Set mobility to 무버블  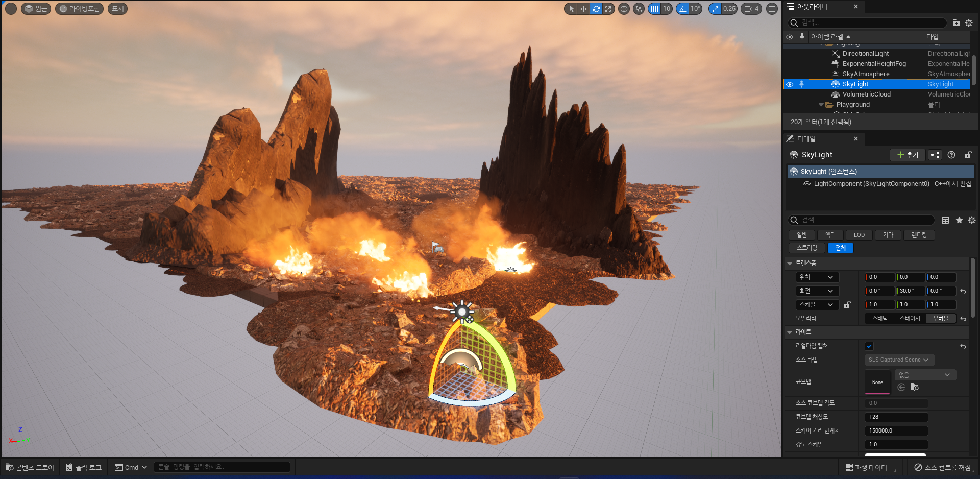(941, 319)
